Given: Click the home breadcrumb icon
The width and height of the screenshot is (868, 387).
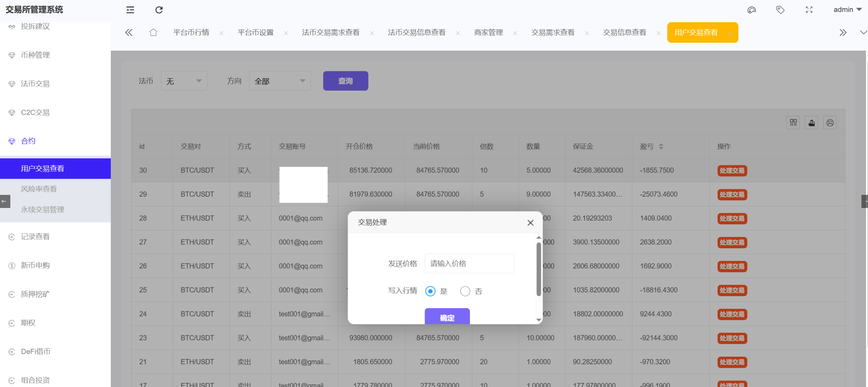Looking at the screenshot, I should point(154,32).
